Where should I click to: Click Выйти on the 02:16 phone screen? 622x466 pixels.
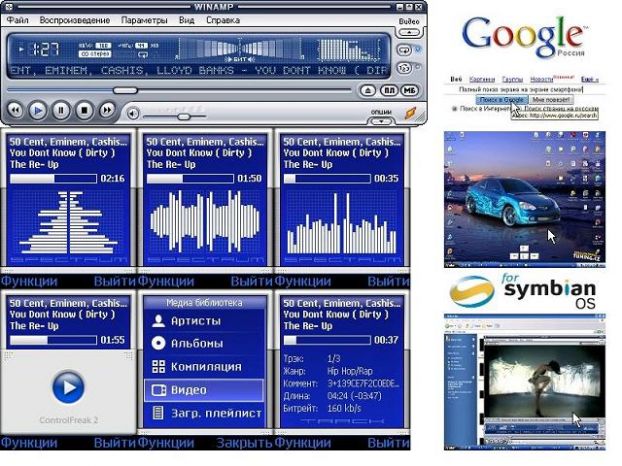[x=115, y=281]
